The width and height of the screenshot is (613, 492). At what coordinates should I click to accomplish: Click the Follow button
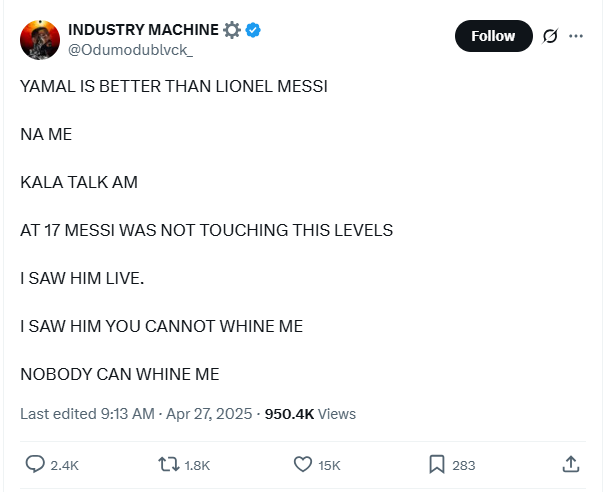pos(493,36)
